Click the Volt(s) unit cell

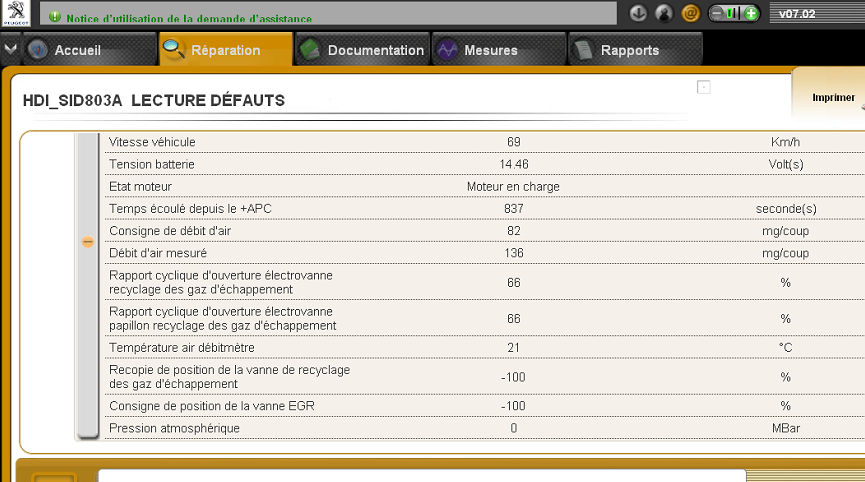click(786, 164)
